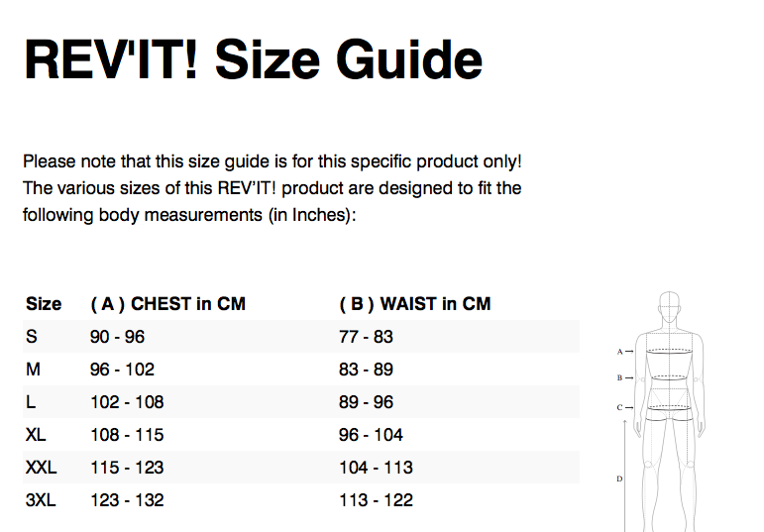Click the B waist marker on the diagram
The height and width of the screenshot is (532, 764).
(619, 377)
